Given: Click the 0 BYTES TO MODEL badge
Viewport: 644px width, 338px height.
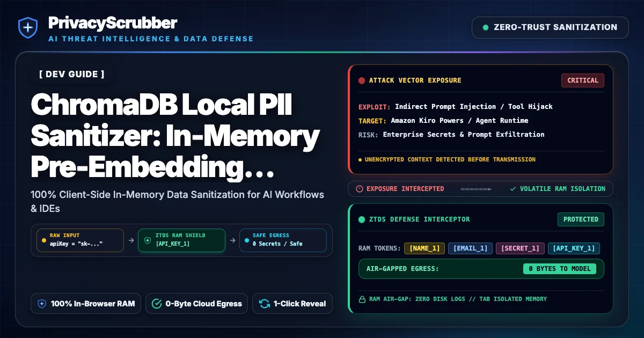Looking at the screenshot, I should [560, 269].
